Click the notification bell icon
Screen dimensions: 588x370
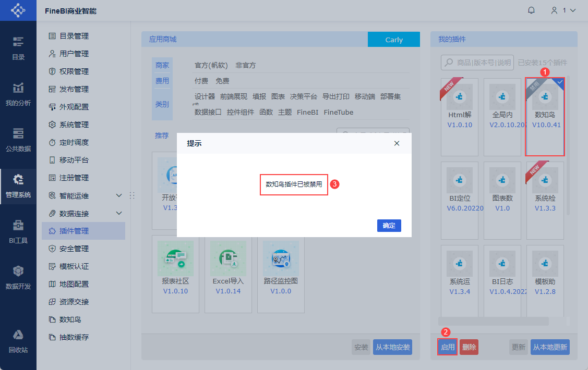tap(531, 10)
